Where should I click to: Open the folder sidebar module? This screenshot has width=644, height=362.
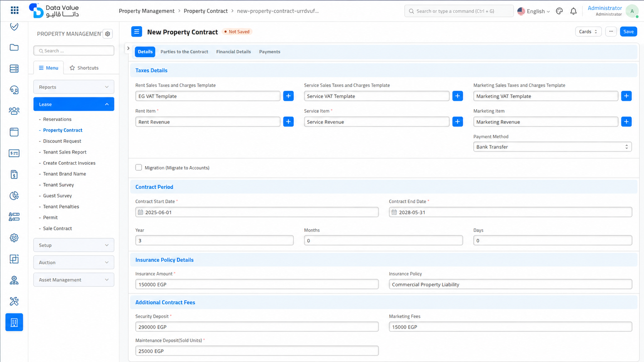coord(14,47)
